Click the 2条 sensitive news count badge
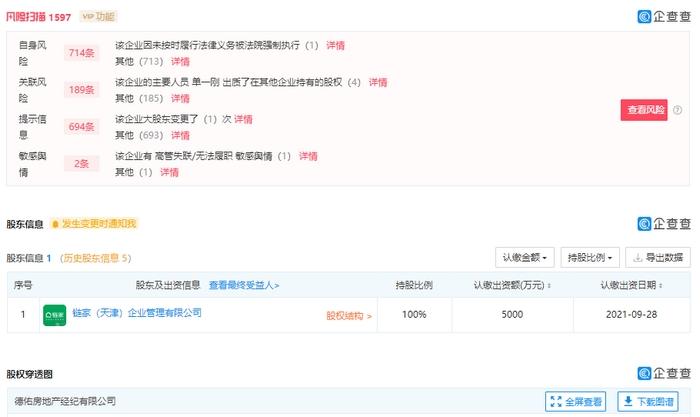Image resolution: width=700 pixels, height=417 pixels. [x=80, y=163]
